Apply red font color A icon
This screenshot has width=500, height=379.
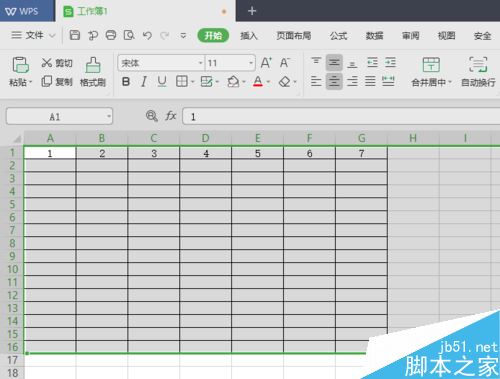click(x=258, y=81)
